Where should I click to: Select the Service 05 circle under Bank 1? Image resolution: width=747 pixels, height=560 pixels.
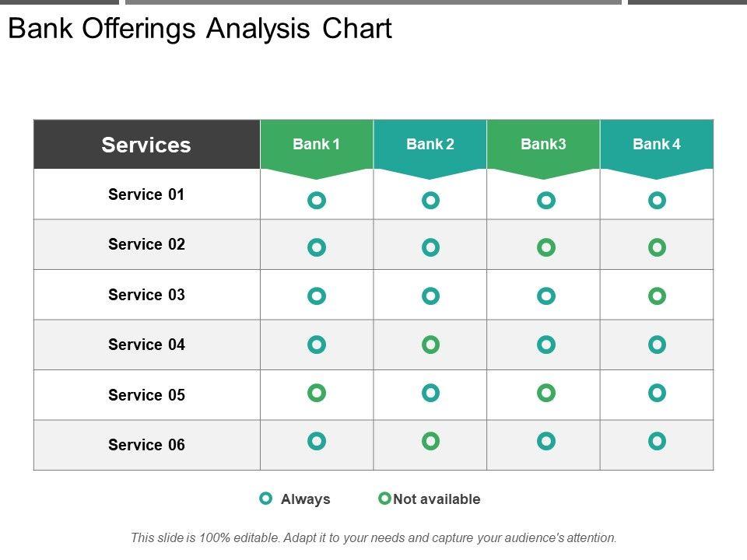pos(316,393)
